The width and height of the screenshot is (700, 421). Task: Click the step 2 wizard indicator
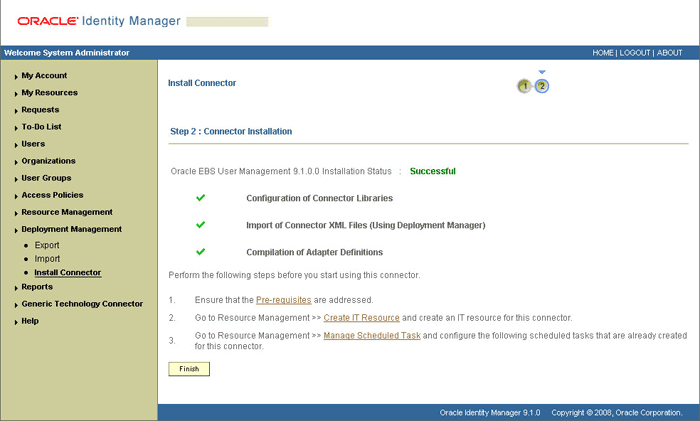click(x=542, y=86)
